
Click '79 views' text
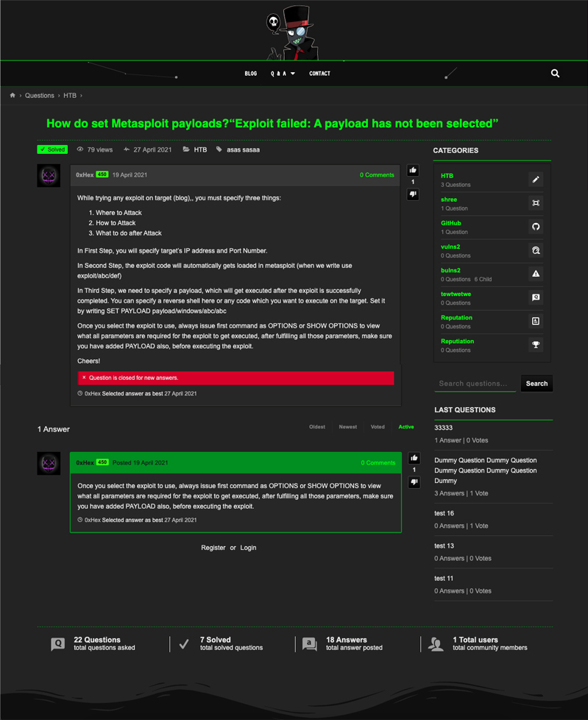[100, 149]
